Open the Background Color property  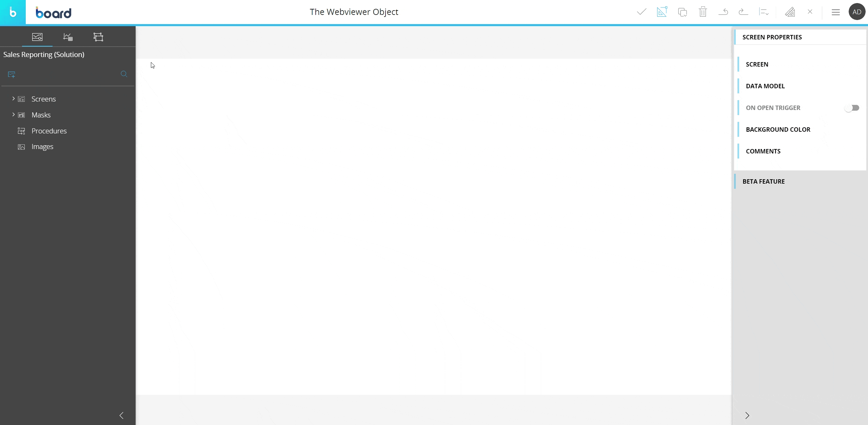(778, 129)
